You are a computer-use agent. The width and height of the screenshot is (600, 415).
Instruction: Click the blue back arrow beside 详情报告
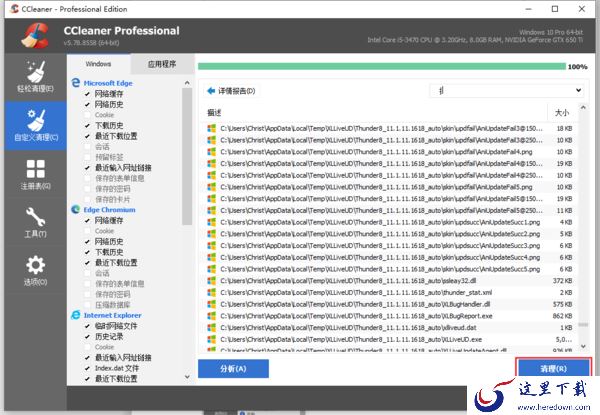click(211, 91)
